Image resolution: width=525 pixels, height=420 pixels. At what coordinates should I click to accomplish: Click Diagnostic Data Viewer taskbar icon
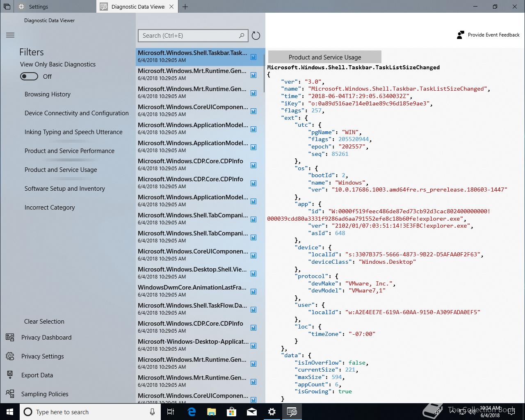pos(292,412)
